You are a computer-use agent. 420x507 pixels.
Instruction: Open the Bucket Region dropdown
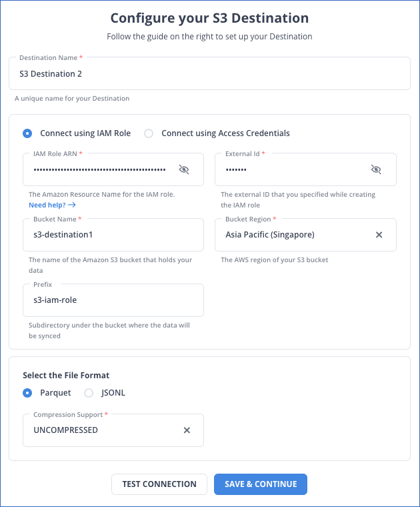305,235
